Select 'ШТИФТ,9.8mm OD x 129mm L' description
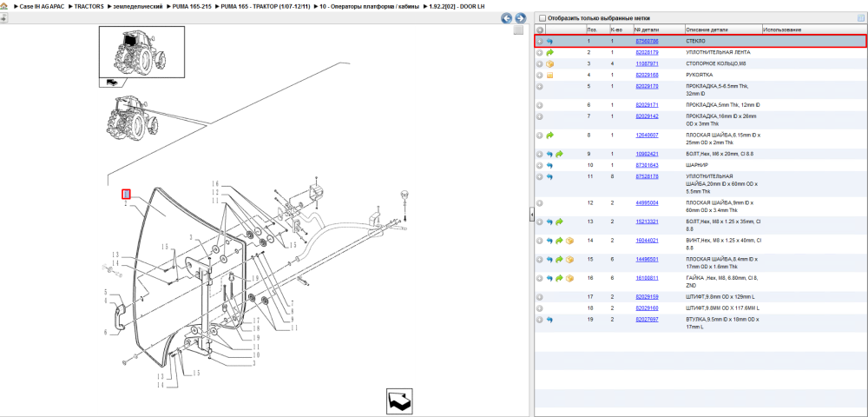 [720, 297]
